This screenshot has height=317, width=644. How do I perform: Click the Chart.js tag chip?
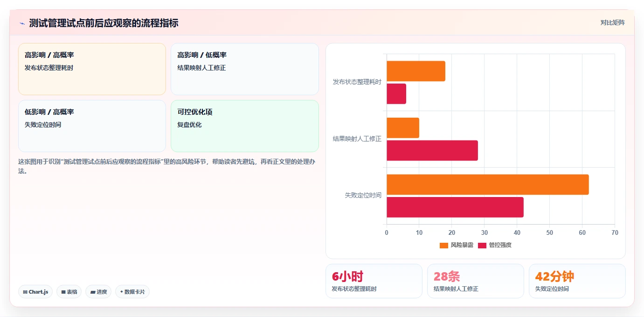pyautogui.click(x=35, y=292)
